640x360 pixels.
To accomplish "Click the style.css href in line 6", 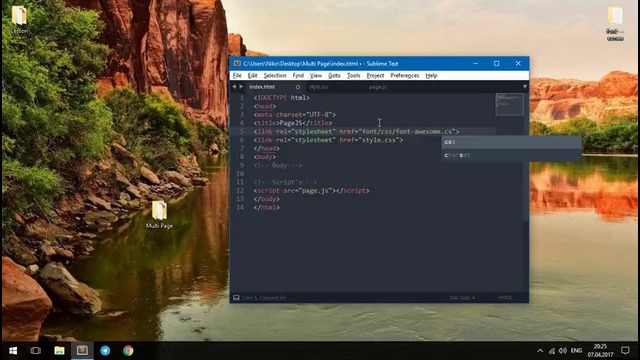I will [379, 140].
